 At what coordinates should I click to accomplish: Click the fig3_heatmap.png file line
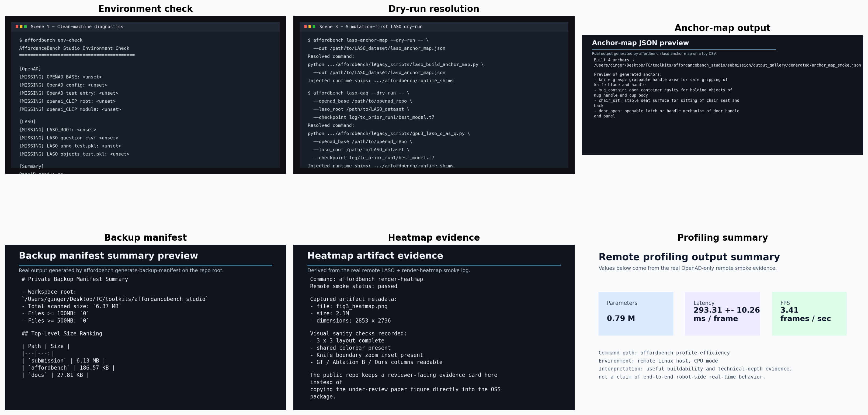349,306
